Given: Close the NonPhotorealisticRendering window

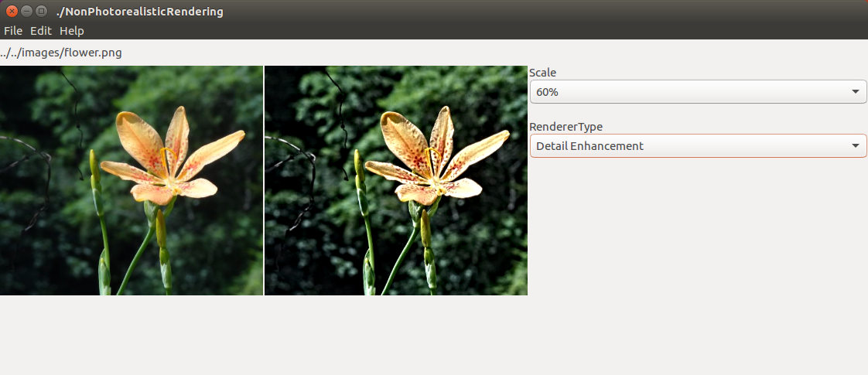Looking at the screenshot, I should pyautogui.click(x=12, y=11).
